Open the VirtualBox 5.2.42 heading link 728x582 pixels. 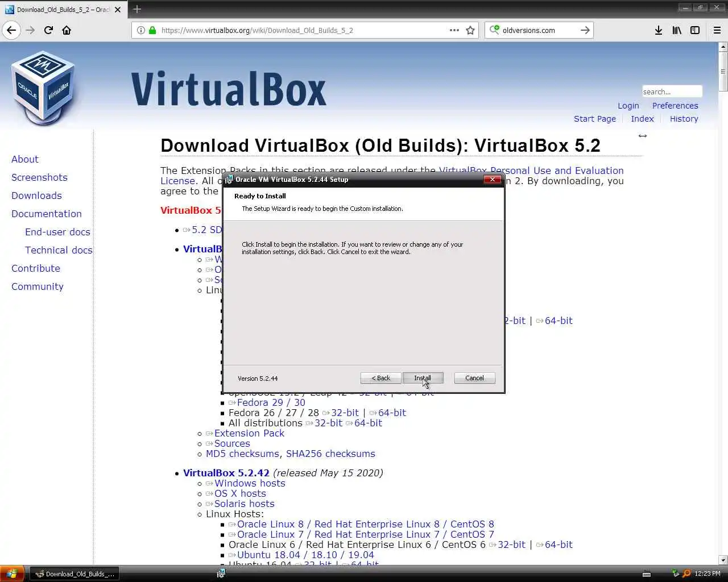(226, 473)
